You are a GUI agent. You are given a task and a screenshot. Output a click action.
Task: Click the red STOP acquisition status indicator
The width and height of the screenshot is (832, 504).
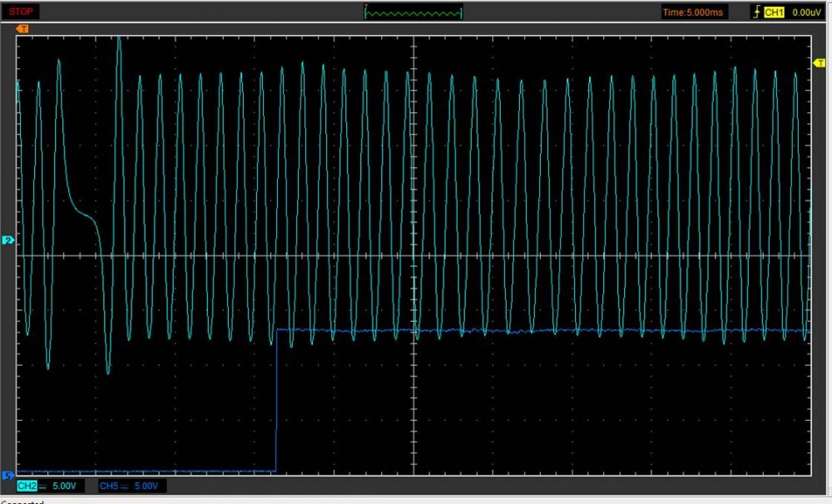point(21,12)
